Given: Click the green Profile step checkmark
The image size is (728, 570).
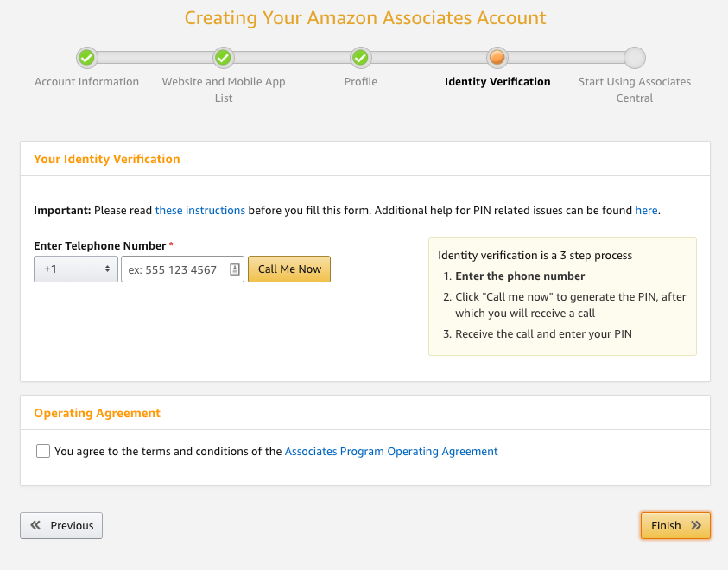Looking at the screenshot, I should (360, 58).
